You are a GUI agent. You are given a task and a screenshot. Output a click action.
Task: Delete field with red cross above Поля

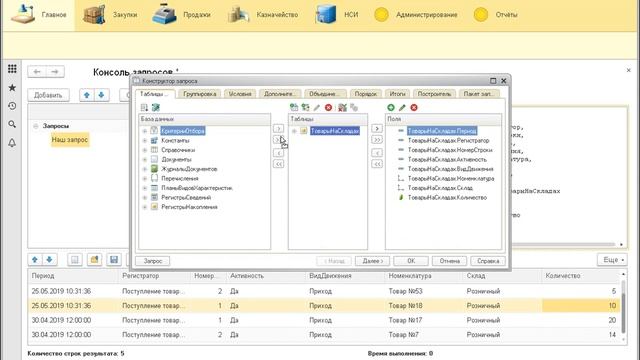pyautogui.click(x=414, y=107)
